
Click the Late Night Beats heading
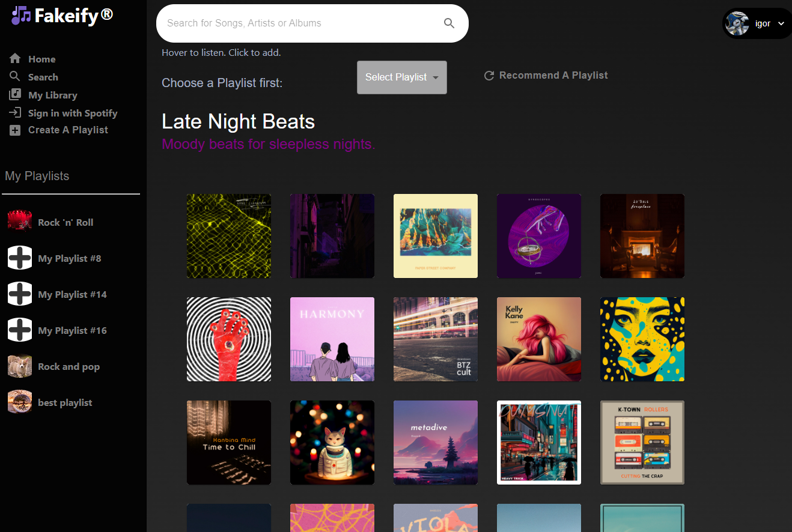click(x=238, y=122)
